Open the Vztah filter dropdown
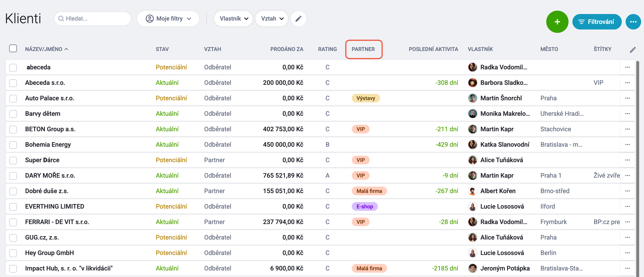644x277 pixels. [271, 19]
